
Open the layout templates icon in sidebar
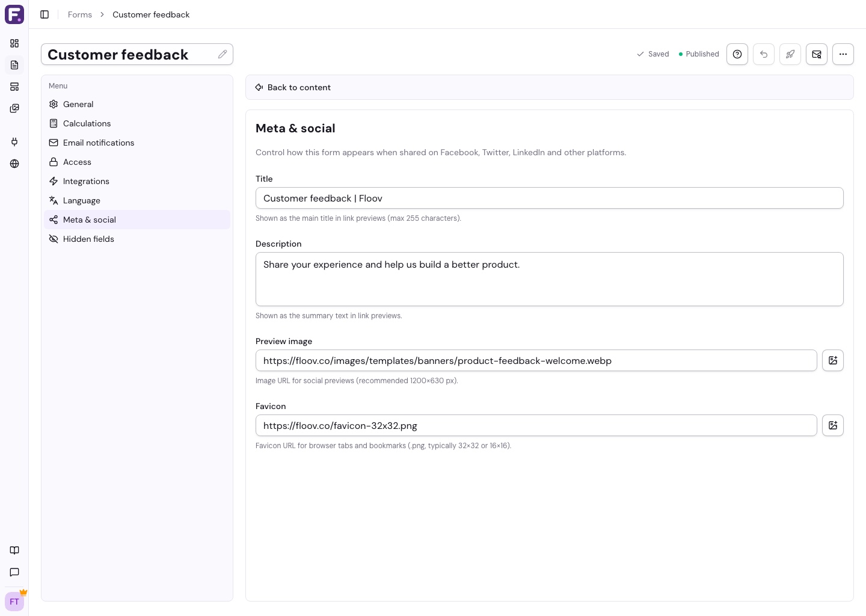(x=14, y=87)
